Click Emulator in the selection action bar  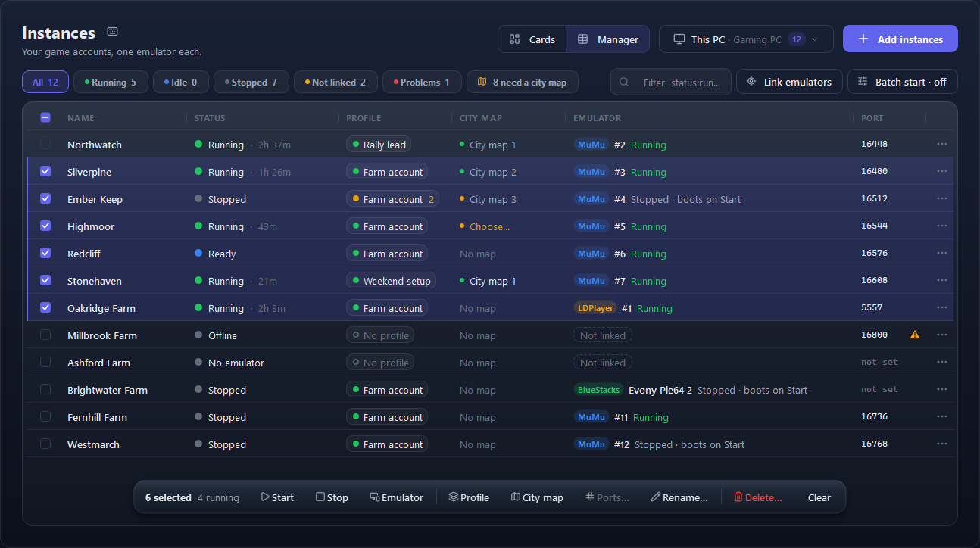[x=396, y=497]
